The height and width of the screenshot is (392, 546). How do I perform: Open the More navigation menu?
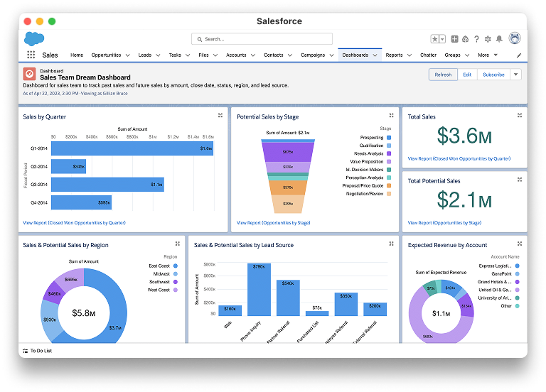tap(488, 55)
